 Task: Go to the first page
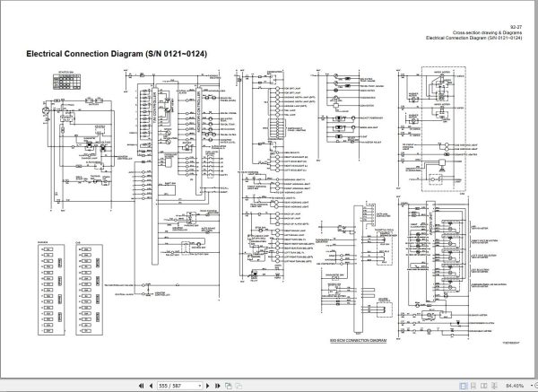141,386
